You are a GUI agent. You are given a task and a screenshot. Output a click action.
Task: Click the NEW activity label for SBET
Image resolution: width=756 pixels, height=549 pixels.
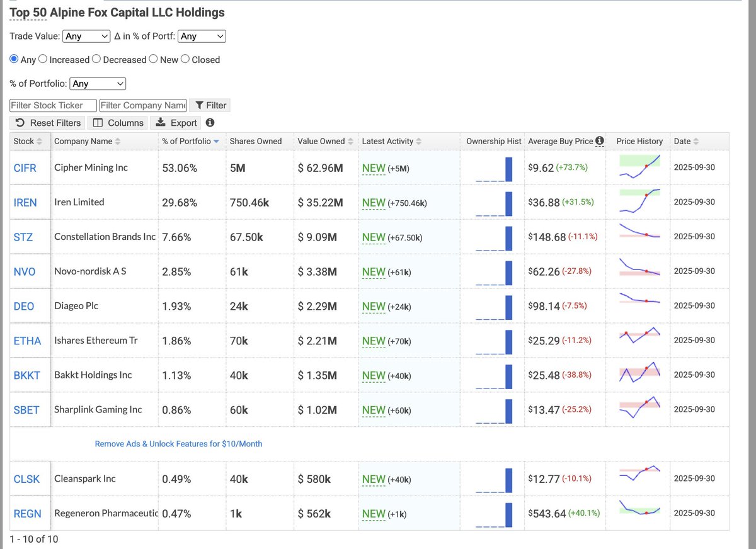click(374, 410)
